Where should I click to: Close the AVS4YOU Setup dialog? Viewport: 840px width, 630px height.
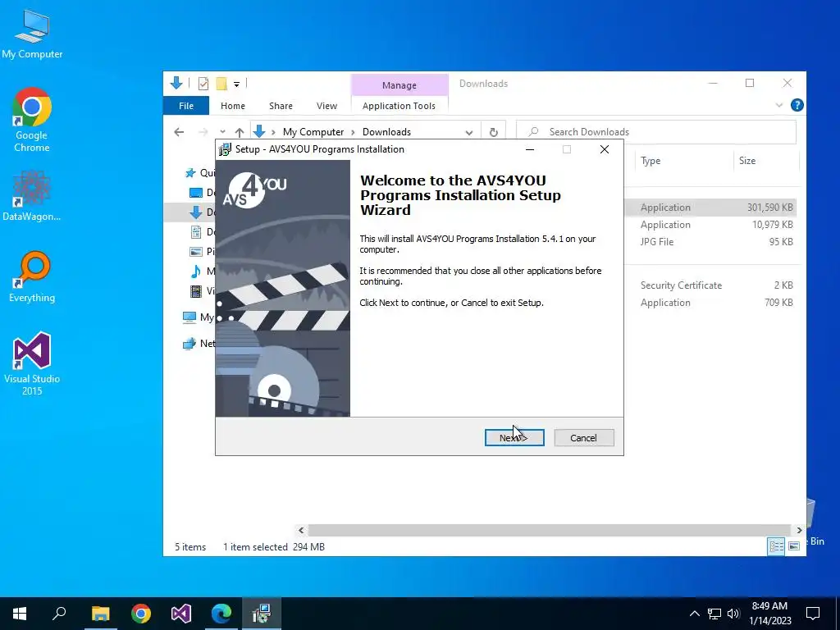pyautogui.click(x=605, y=149)
